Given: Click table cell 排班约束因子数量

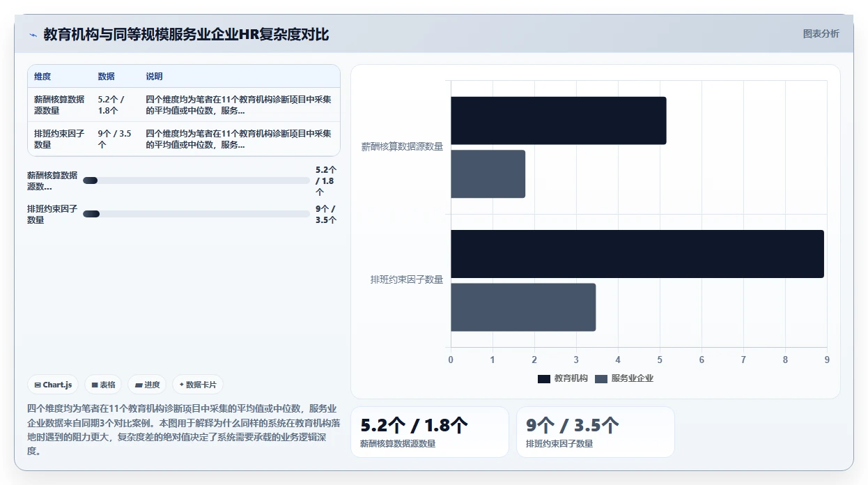Looking at the screenshot, I should coord(59,139).
